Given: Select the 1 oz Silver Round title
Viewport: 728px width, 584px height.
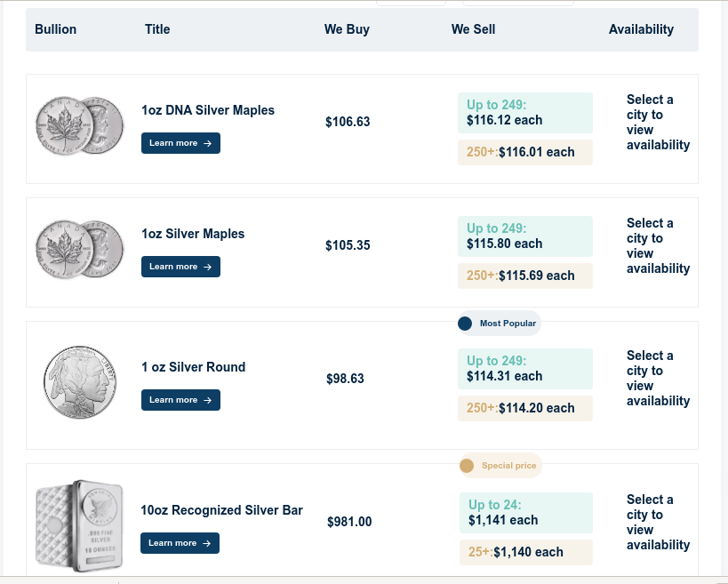Looking at the screenshot, I should pyautogui.click(x=193, y=367).
